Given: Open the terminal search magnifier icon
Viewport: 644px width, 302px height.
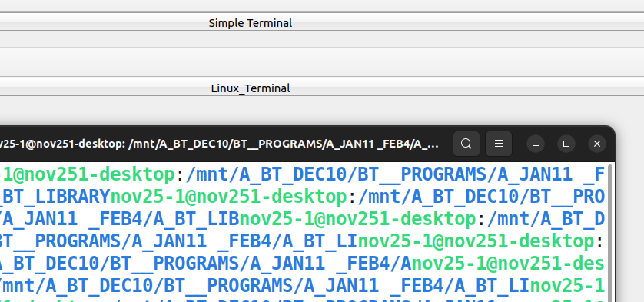Looking at the screenshot, I should coord(466,144).
